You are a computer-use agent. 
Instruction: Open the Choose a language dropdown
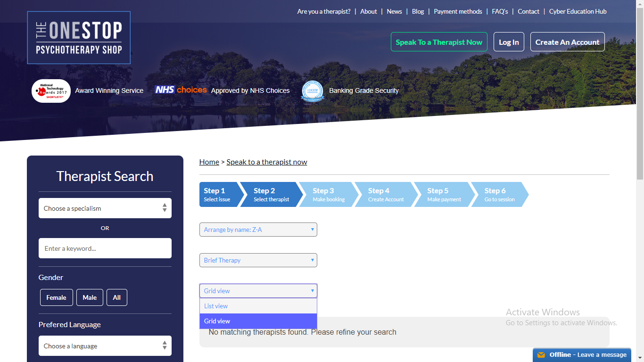[105, 346]
